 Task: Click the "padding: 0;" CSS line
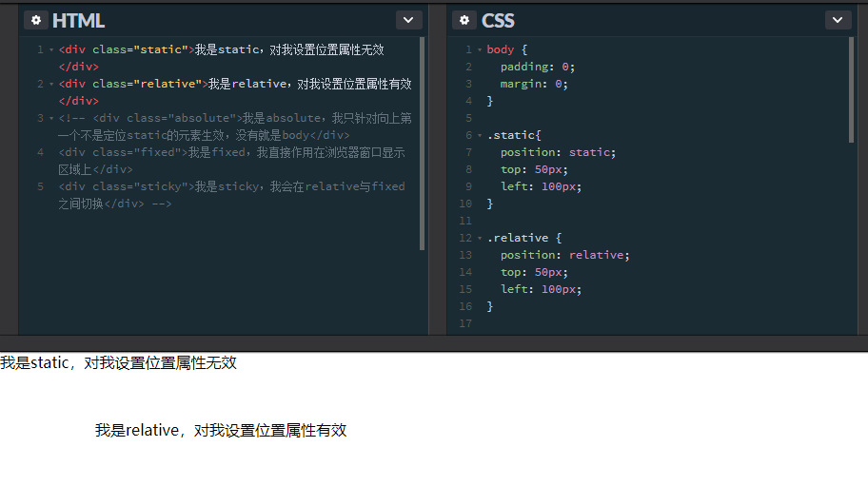(538, 67)
